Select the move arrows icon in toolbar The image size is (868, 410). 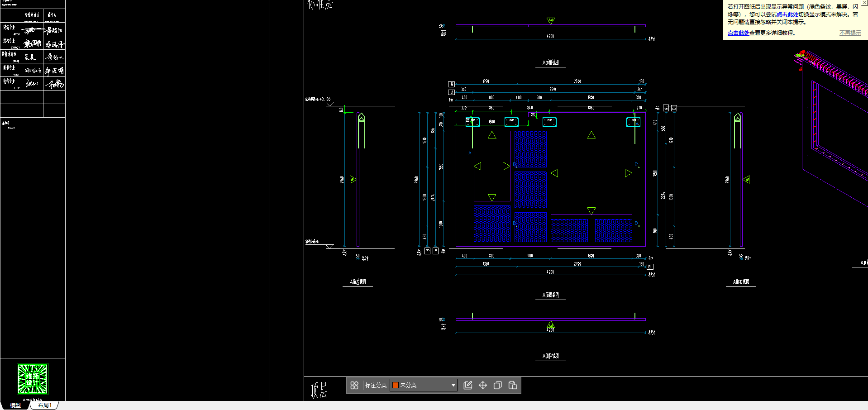(x=483, y=385)
